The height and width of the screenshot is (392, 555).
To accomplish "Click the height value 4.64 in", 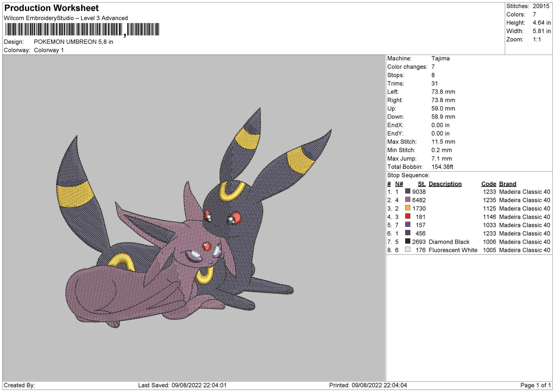I will tap(542, 23).
